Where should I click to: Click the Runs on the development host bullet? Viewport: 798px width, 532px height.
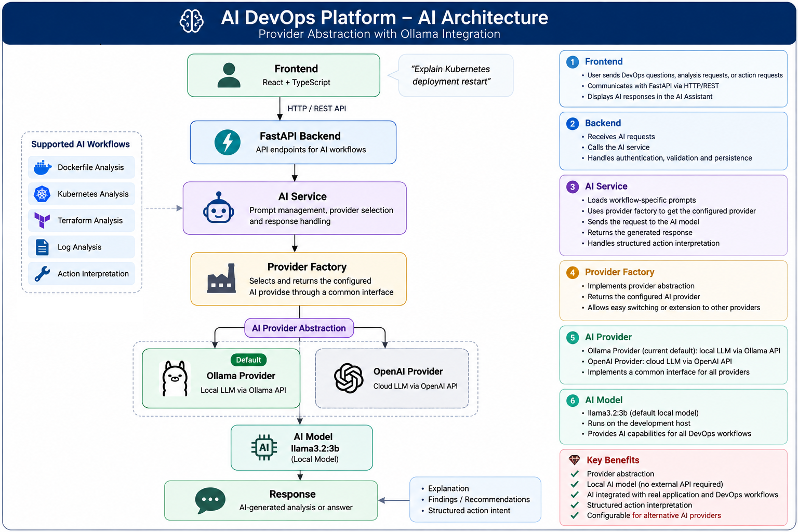pyautogui.click(x=639, y=423)
